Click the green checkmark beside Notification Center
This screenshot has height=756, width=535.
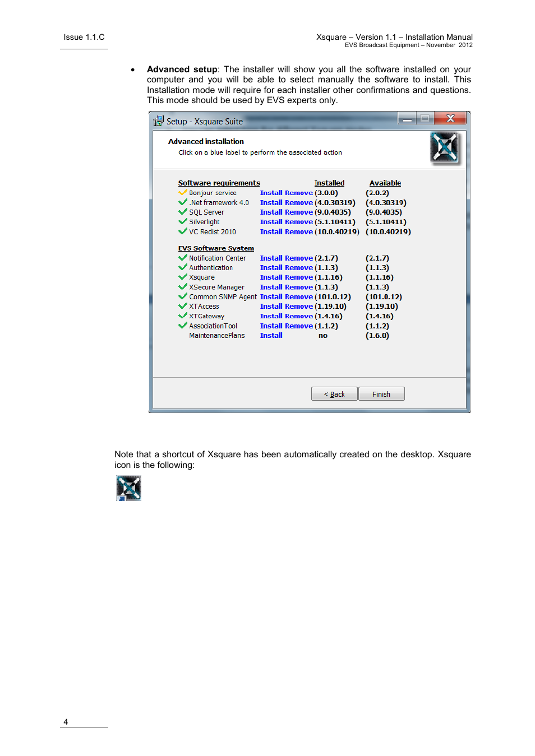coord(183,258)
